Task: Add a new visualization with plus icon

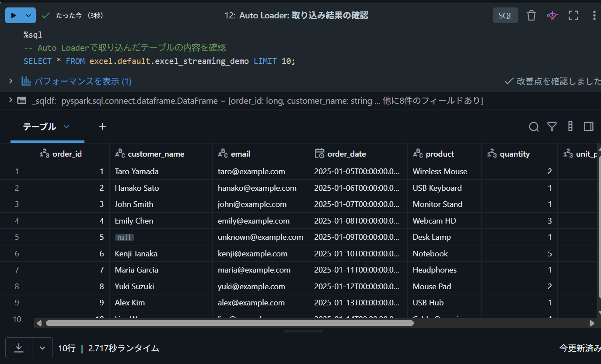Action: pos(102,126)
